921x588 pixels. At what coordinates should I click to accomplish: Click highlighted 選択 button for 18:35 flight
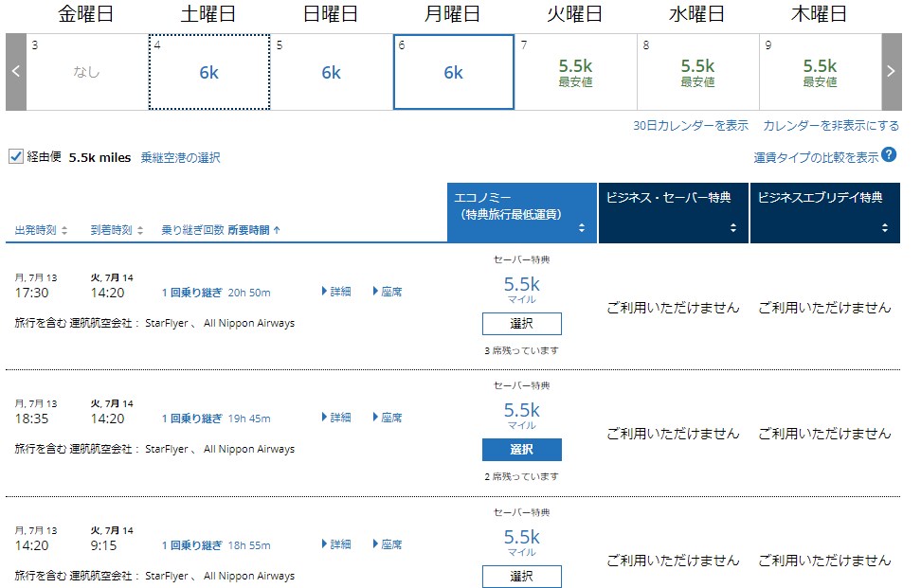(521, 450)
